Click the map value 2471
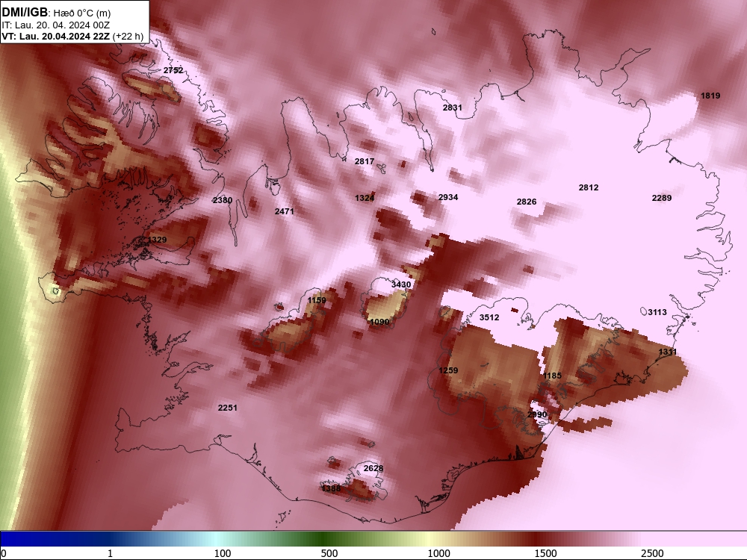The height and width of the screenshot is (560, 747). pos(285,211)
